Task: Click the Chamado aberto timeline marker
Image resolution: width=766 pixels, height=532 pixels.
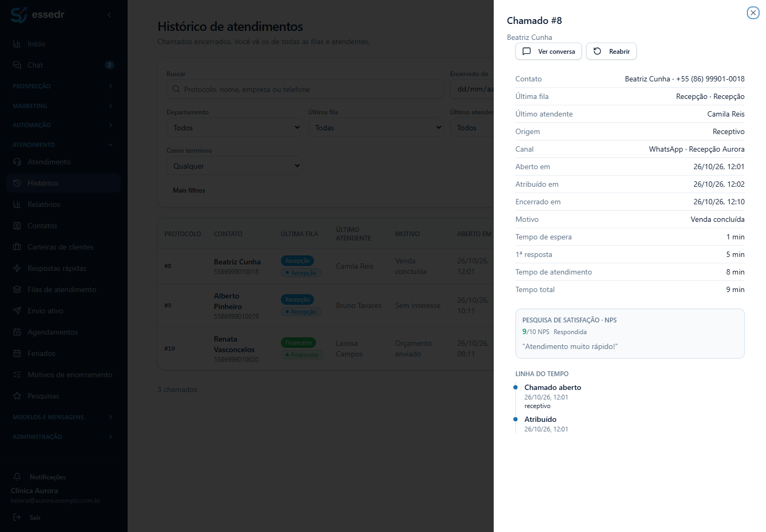Action: coord(515,387)
